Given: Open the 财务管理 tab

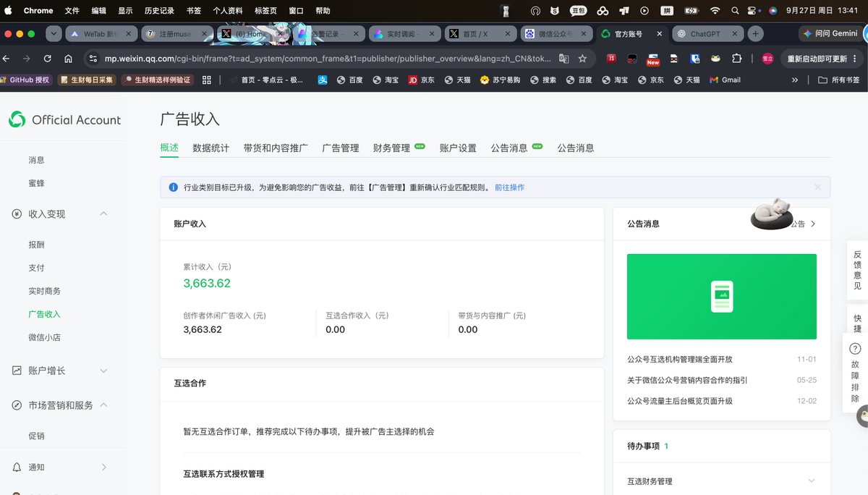Looking at the screenshot, I should pos(391,148).
